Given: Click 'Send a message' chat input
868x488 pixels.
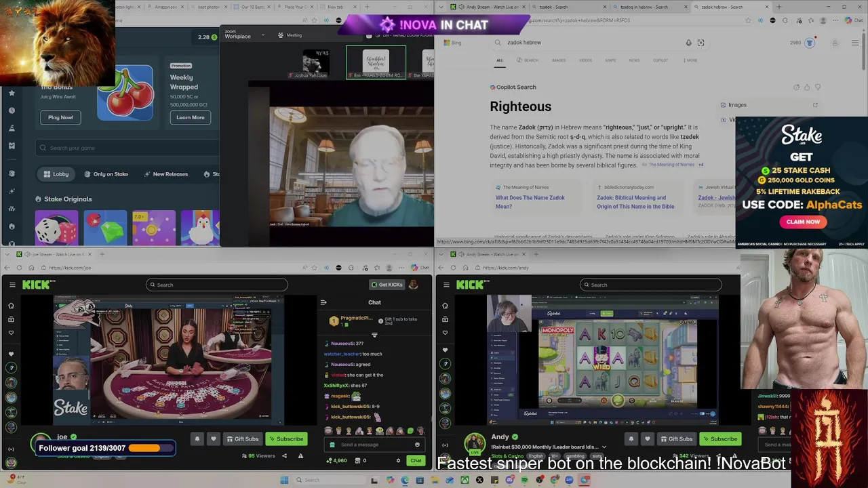Looking at the screenshot, I should tap(374, 445).
